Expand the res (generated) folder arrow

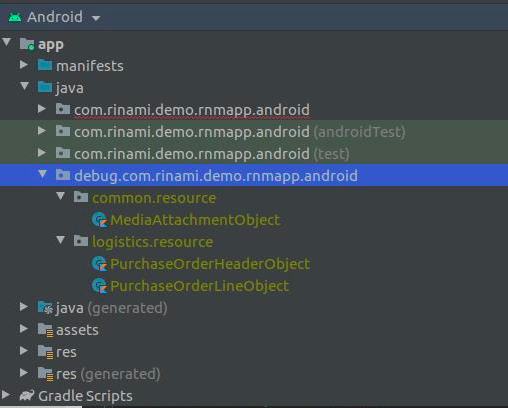(24, 372)
